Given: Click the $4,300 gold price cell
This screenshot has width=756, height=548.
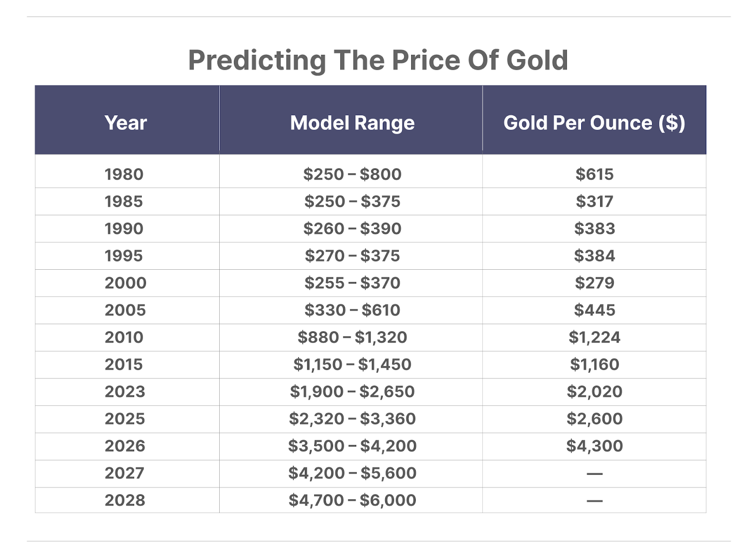Looking at the screenshot, I should [594, 446].
